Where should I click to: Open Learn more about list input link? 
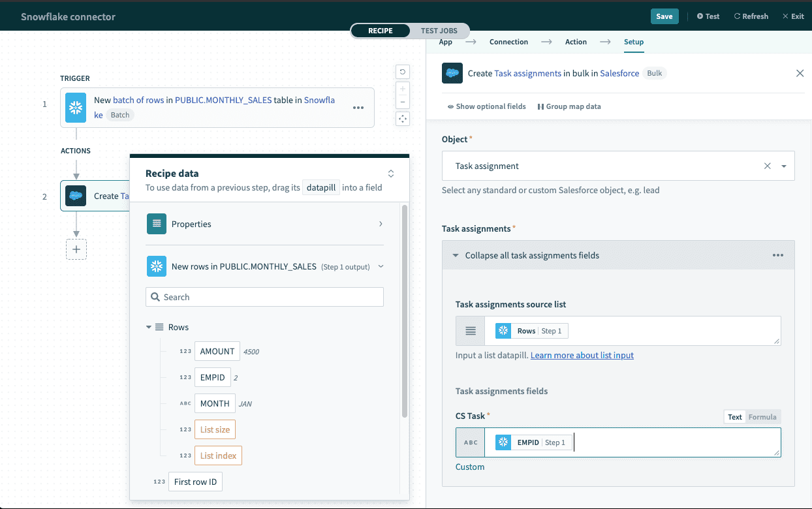(x=582, y=355)
